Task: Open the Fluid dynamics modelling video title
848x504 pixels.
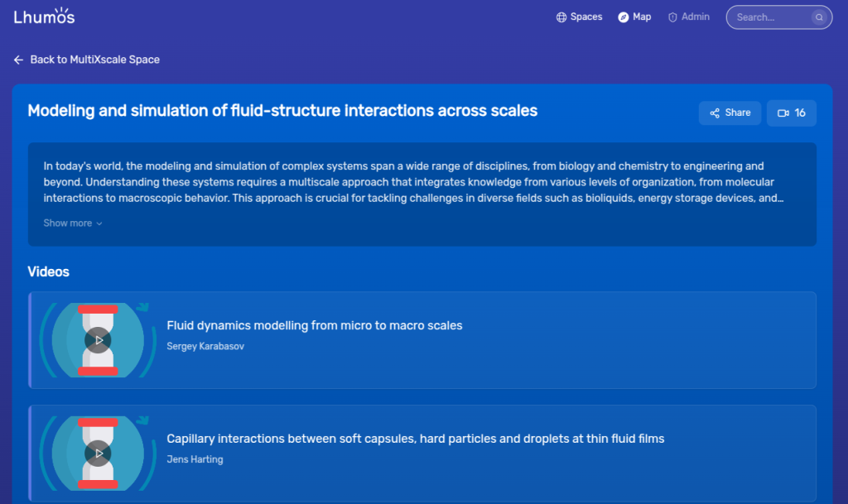Action: [314, 325]
